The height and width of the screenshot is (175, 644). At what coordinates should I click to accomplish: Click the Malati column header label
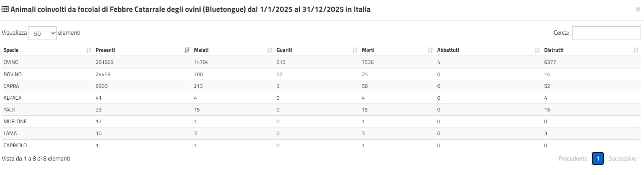click(201, 50)
